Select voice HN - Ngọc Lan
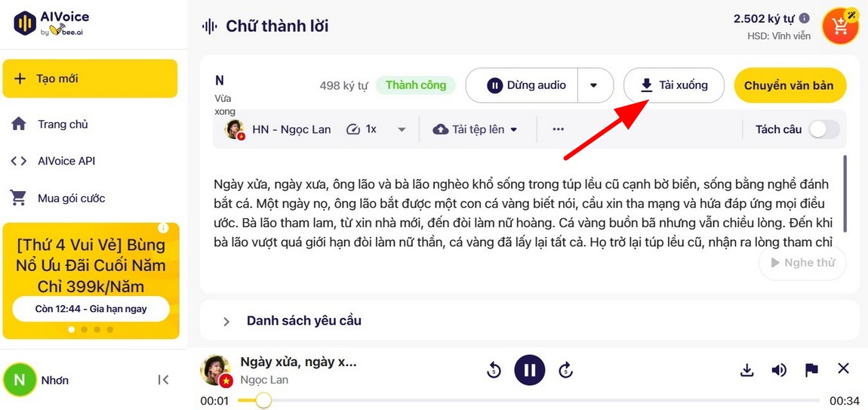868x410 pixels. click(278, 129)
